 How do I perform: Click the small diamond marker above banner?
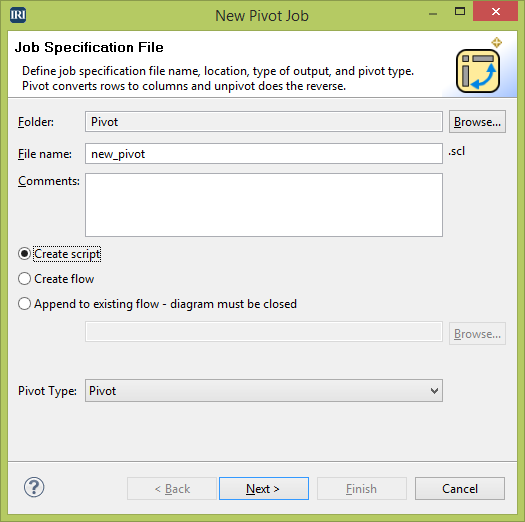497,43
